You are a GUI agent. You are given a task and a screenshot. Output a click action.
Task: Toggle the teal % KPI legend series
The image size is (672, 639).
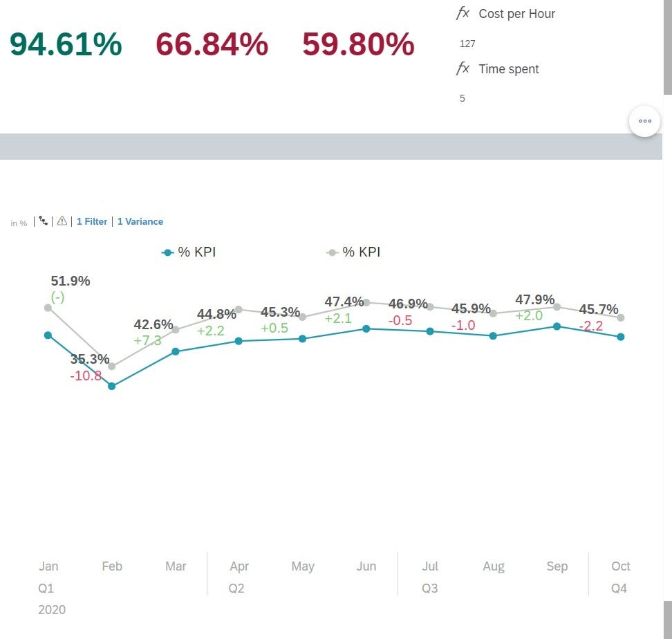[x=189, y=252]
